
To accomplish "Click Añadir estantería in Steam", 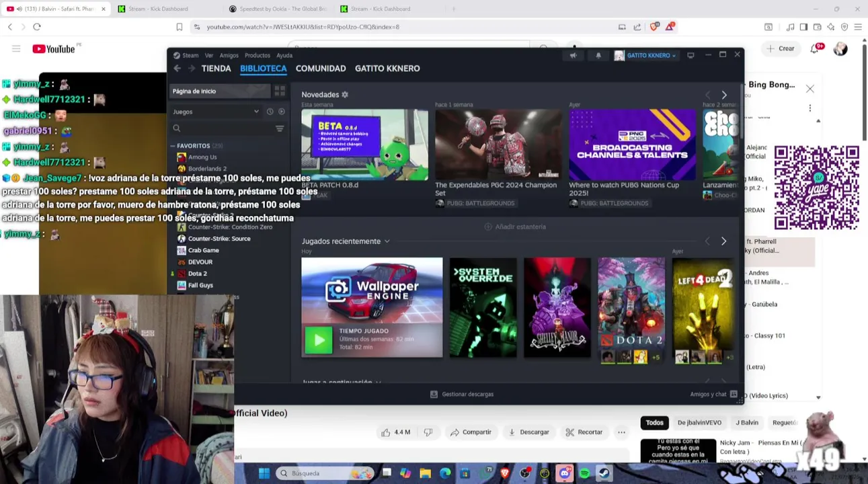I will [515, 227].
